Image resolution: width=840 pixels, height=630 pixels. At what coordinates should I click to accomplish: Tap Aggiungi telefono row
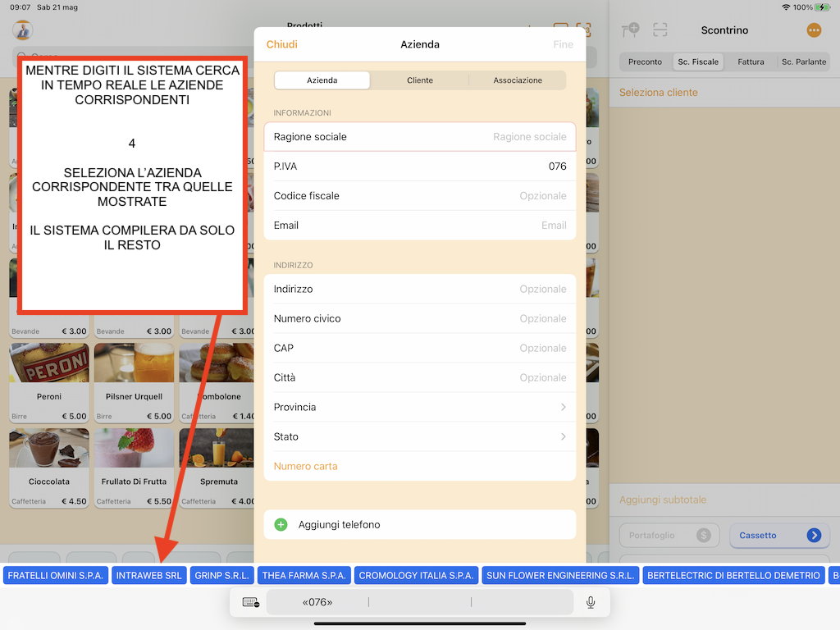coord(420,524)
